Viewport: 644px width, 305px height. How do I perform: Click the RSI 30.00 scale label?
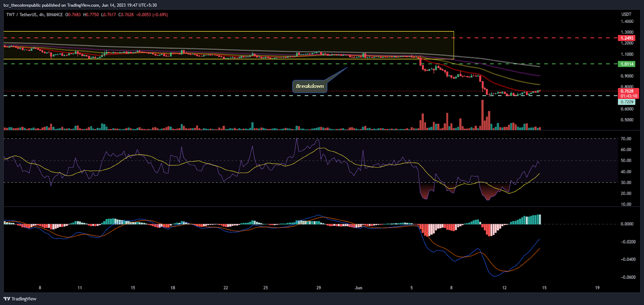[x=626, y=182]
